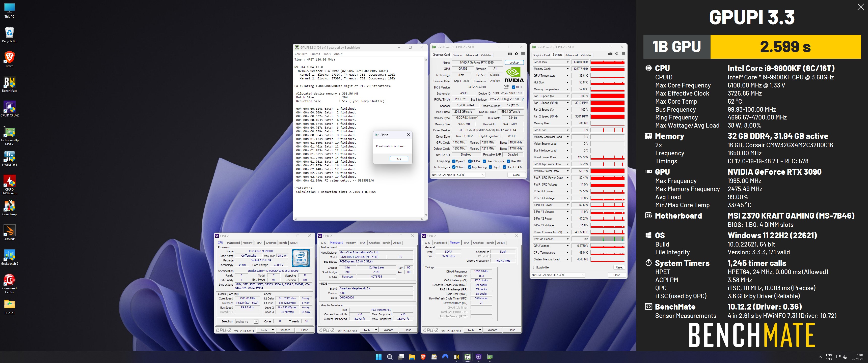Viewport: 868px width, 363px height.
Task: Launch the HWiNFO64 desktop shortcut
Action: click(x=9, y=158)
